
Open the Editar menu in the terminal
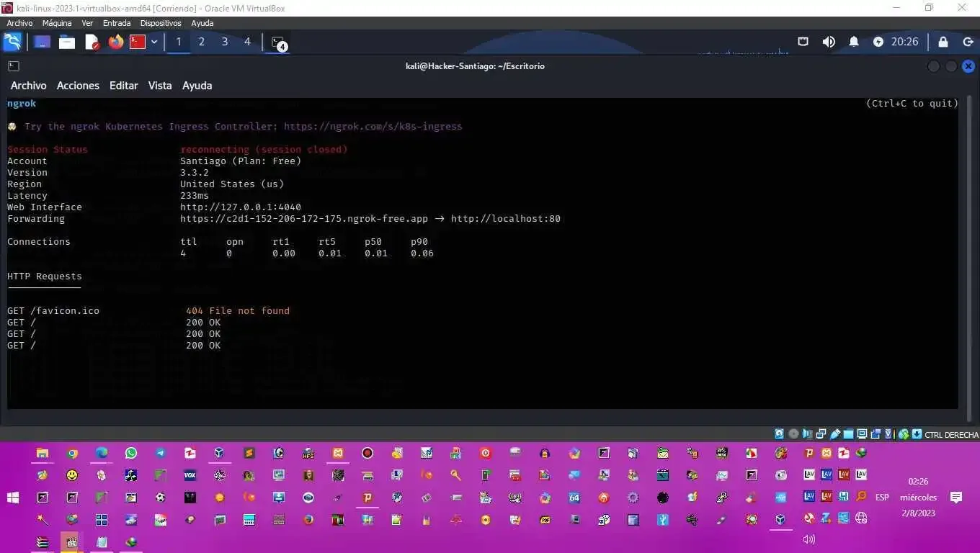pyautogui.click(x=123, y=85)
